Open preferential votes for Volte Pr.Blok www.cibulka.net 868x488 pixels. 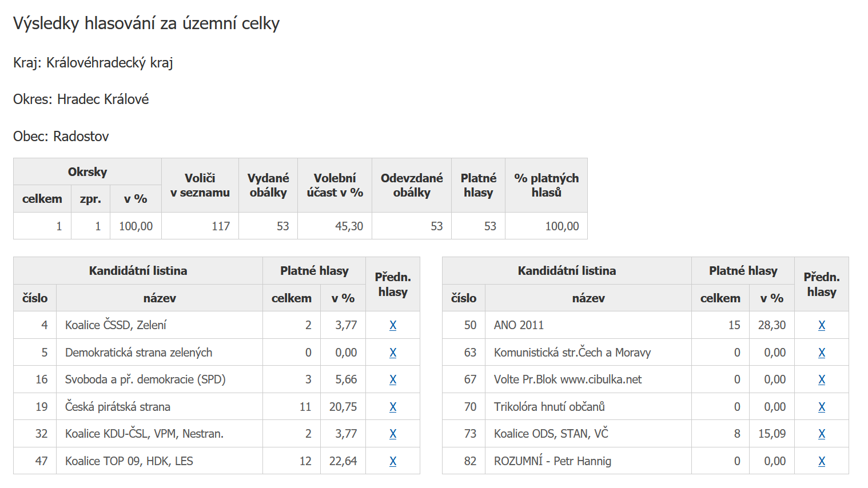coord(822,379)
